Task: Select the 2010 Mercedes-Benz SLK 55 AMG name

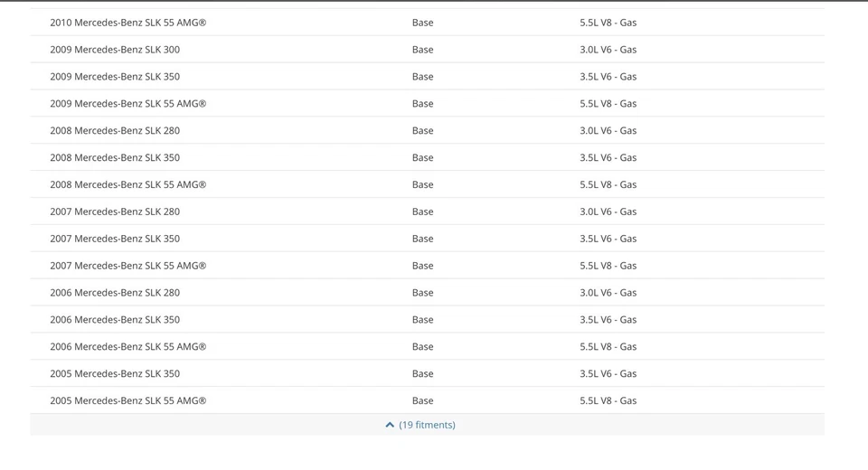Action: [127, 23]
